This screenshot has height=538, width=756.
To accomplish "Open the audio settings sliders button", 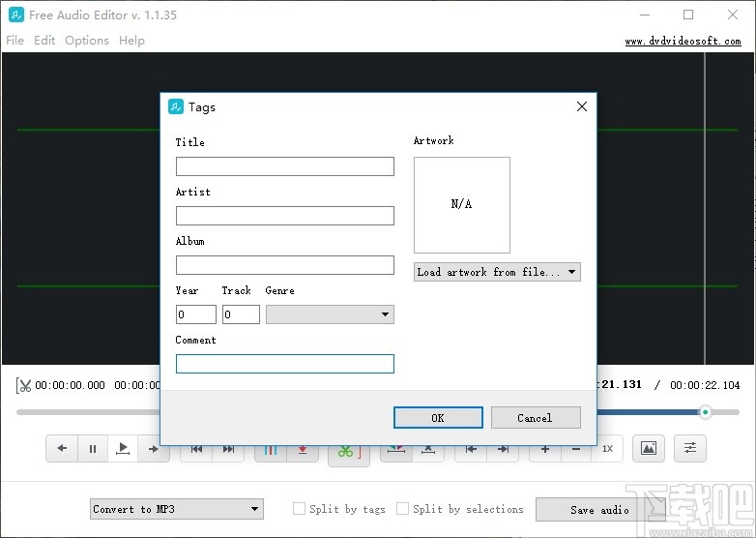I will [690, 448].
